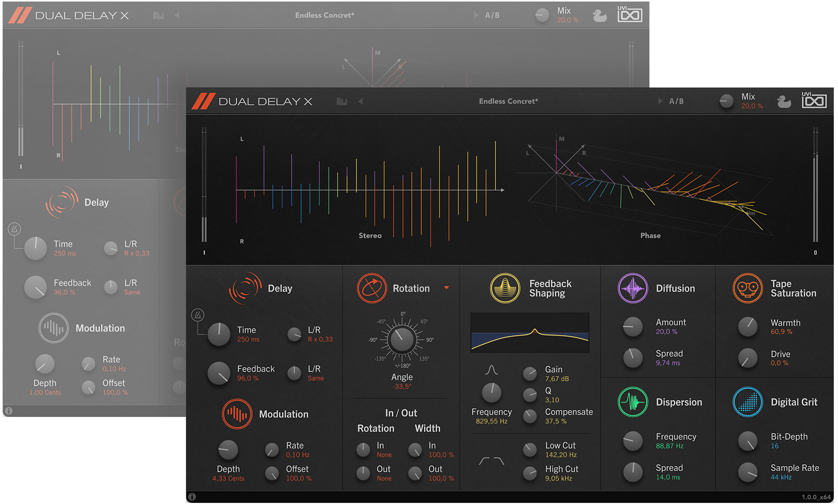Open the Endless Concret preset name menu
Screen dimensions: 838x504
click(509, 101)
